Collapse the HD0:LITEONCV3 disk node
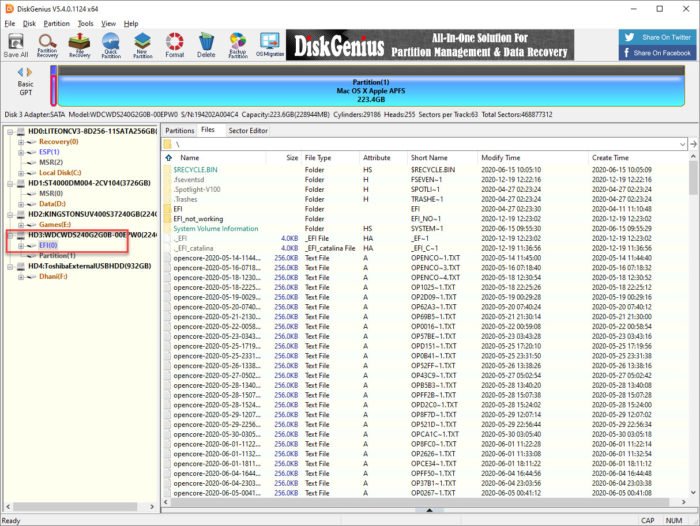 click(10, 132)
